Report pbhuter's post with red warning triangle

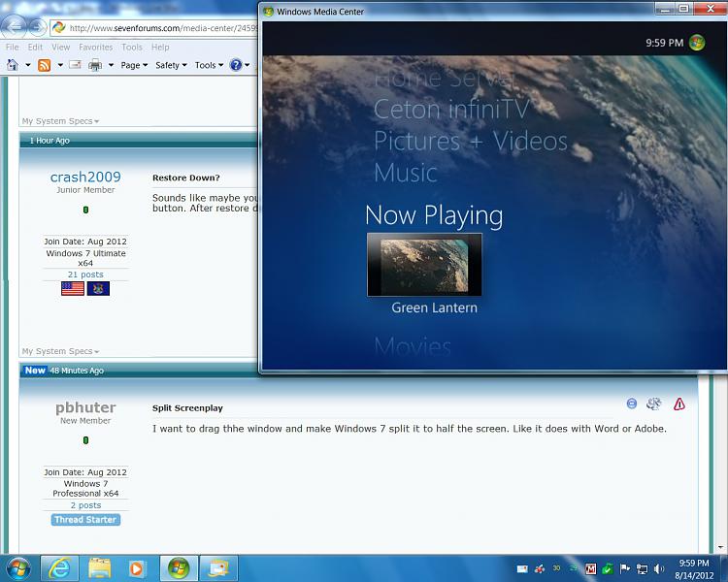pos(679,404)
